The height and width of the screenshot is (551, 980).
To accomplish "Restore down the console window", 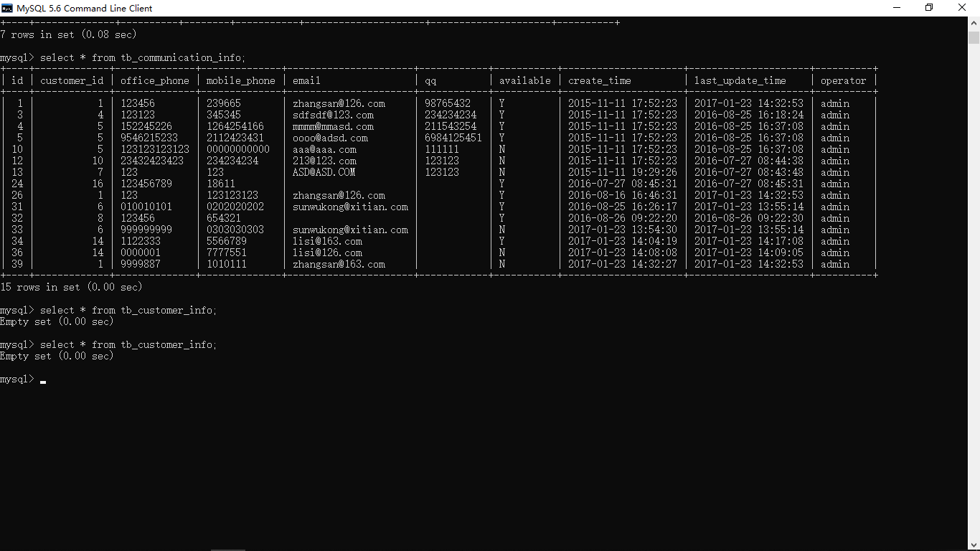I will 929,8.
